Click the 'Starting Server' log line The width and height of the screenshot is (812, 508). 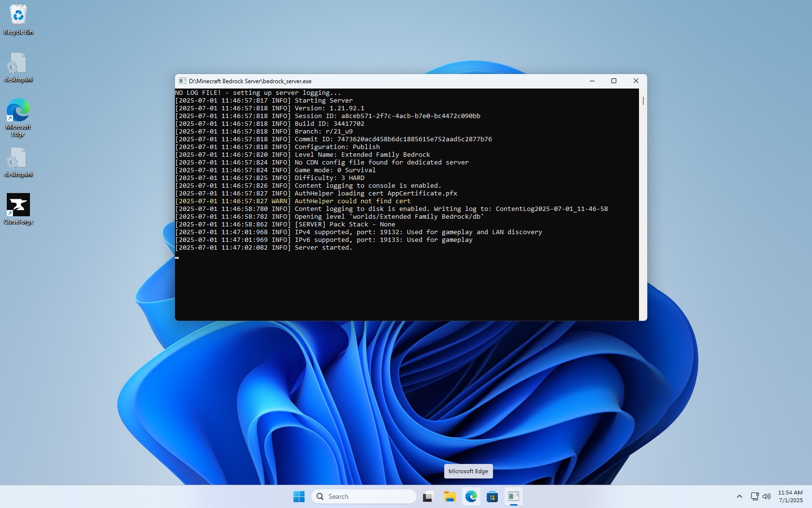coord(264,101)
